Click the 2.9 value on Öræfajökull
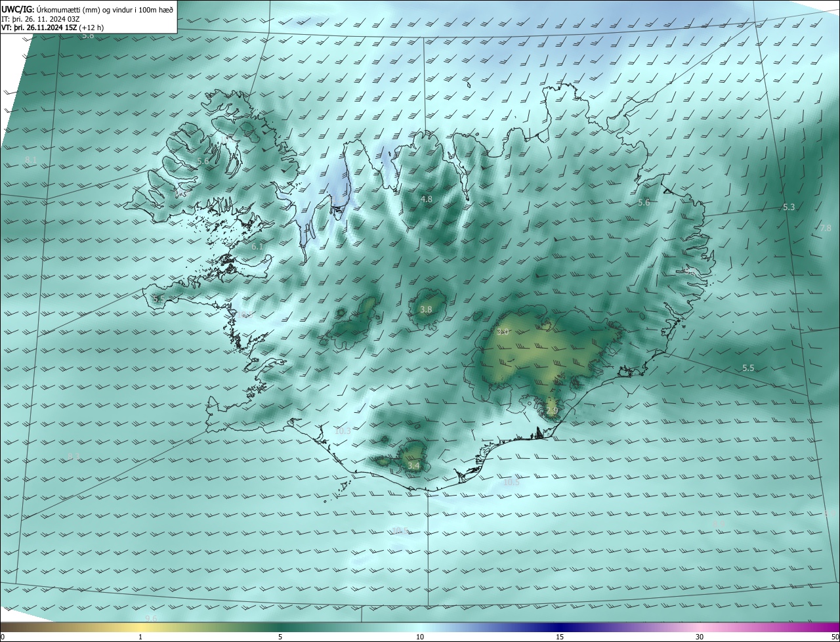 (551, 411)
